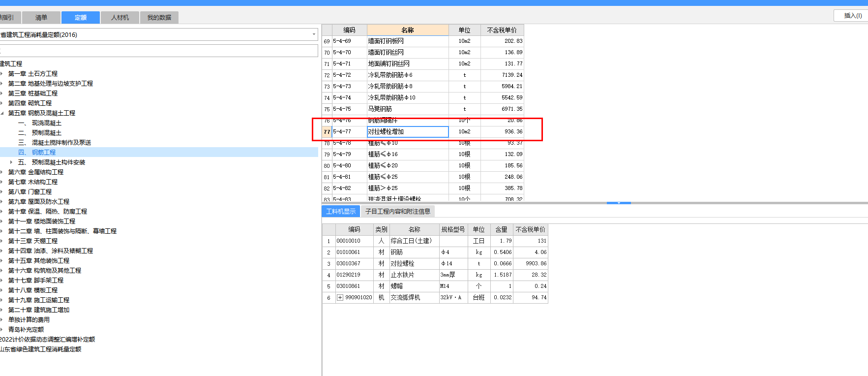This screenshot has height=376, width=868.
Task: Expand 第四章 砌筑工程
Action: click(x=2, y=103)
